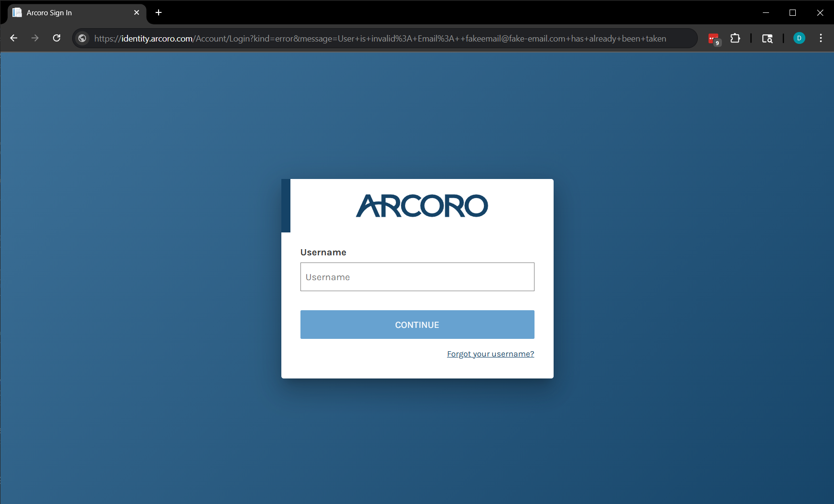Click the CONTINUE button

(x=417, y=325)
